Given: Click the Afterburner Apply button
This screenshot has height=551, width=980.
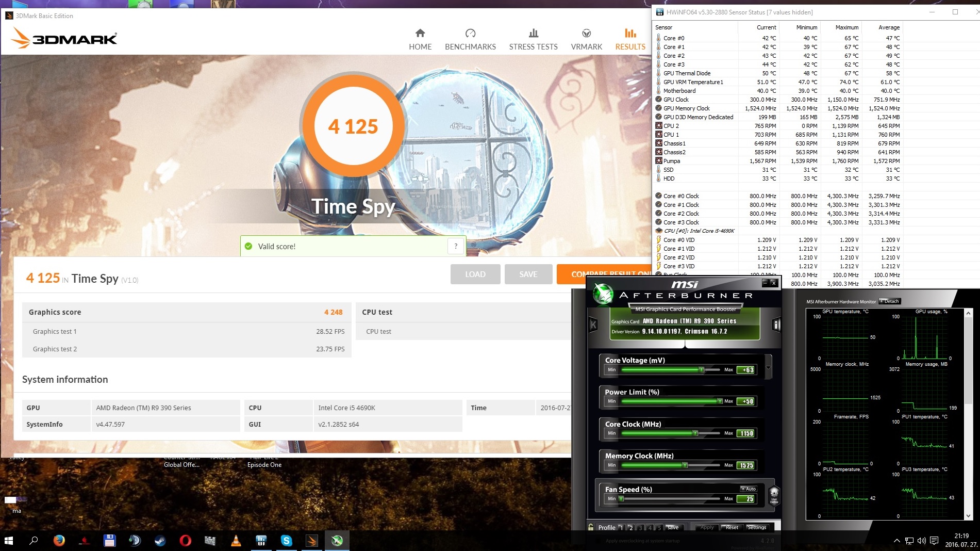Looking at the screenshot, I should coord(707,527).
